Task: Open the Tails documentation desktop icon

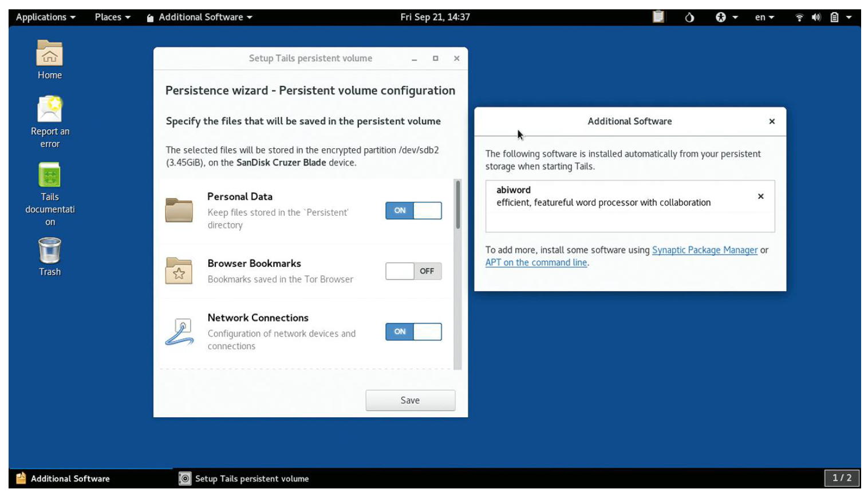Action: point(49,175)
